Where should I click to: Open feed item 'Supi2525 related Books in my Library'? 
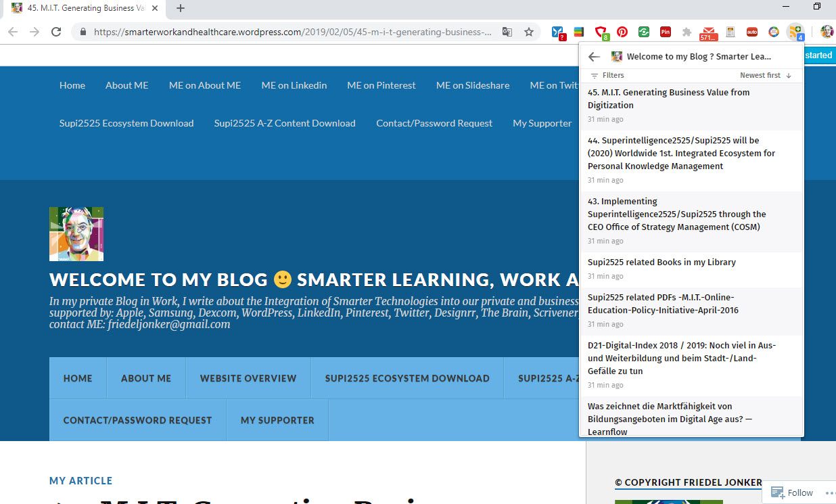pyautogui.click(x=661, y=262)
